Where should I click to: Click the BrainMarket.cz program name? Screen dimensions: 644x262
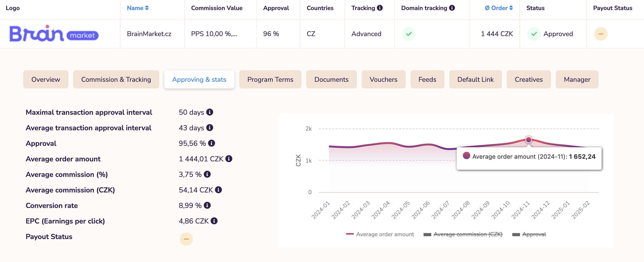[x=149, y=34]
